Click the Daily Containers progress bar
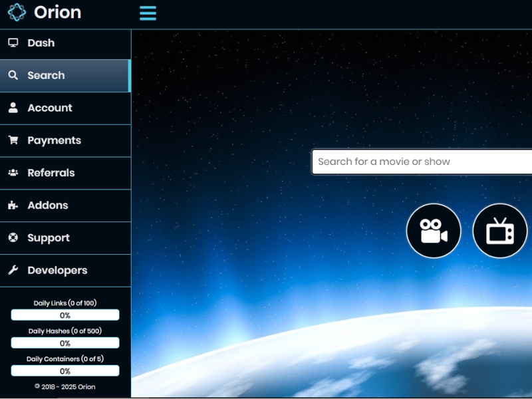This screenshot has width=532, height=399. click(65, 371)
